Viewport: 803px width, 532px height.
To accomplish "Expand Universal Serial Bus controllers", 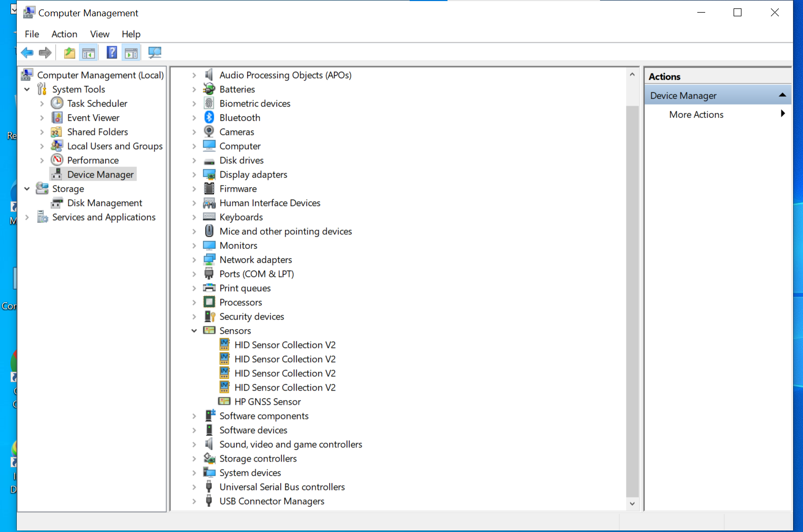I will click(x=194, y=487).
